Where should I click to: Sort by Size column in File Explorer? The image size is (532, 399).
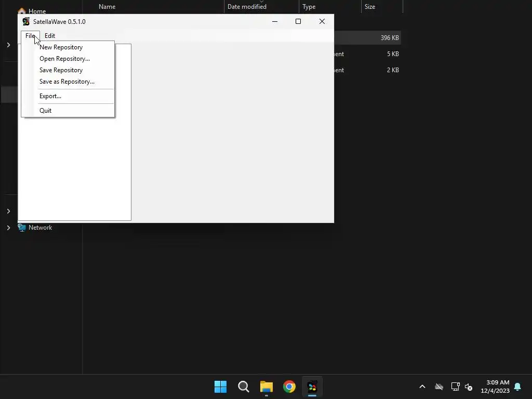pos(370,6)
